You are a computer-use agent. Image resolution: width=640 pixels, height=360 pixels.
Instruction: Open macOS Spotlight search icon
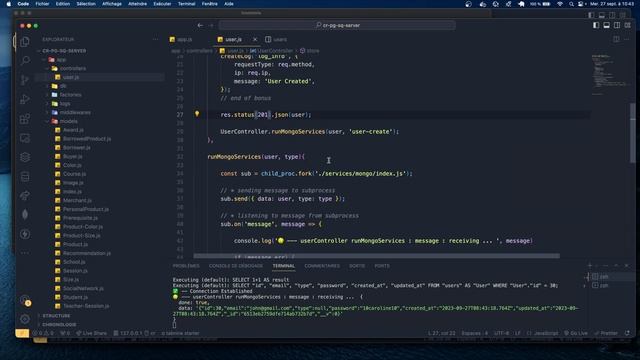coord(571,4)
